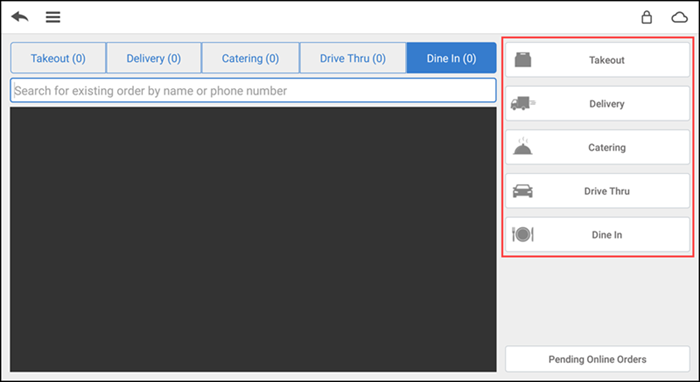Click the lock icon
This screenshot has height=382, width=700.
click(646, 17)
